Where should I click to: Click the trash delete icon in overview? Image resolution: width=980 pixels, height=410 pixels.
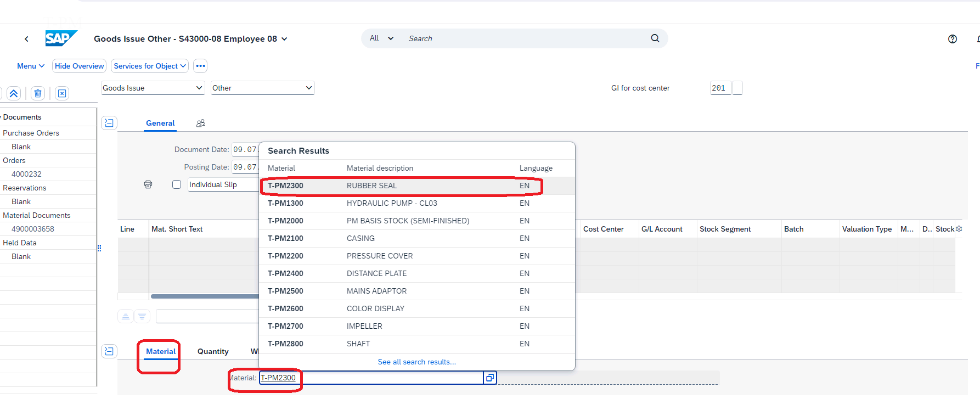click(x=38, y=93)
